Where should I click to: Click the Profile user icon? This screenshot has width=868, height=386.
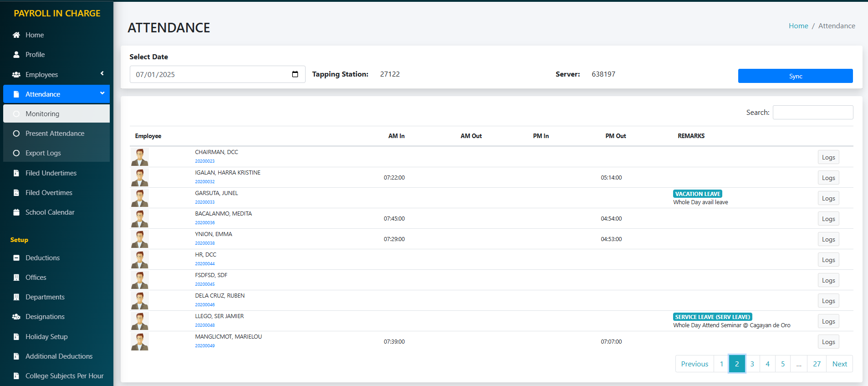point(16,55)
